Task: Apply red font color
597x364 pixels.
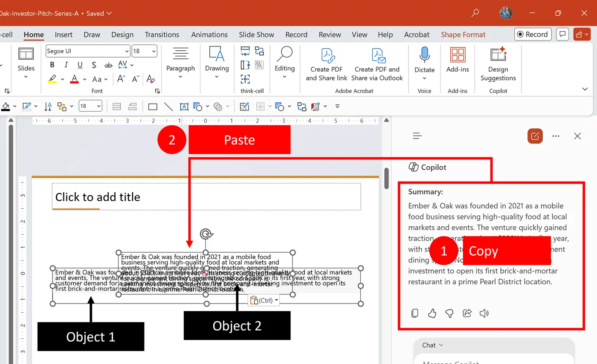Action: (75, 79)
